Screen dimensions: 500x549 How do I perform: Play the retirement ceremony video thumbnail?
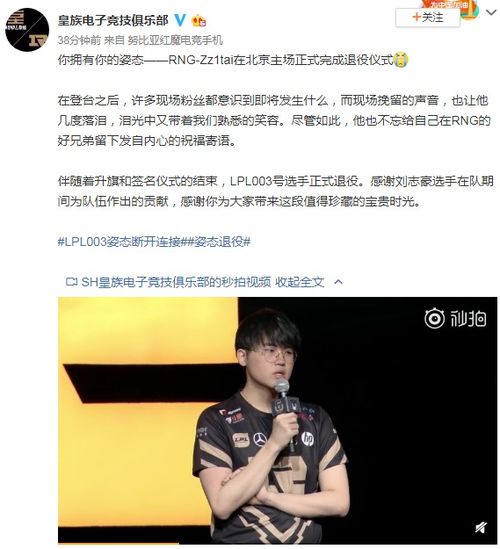coord(277,420)
